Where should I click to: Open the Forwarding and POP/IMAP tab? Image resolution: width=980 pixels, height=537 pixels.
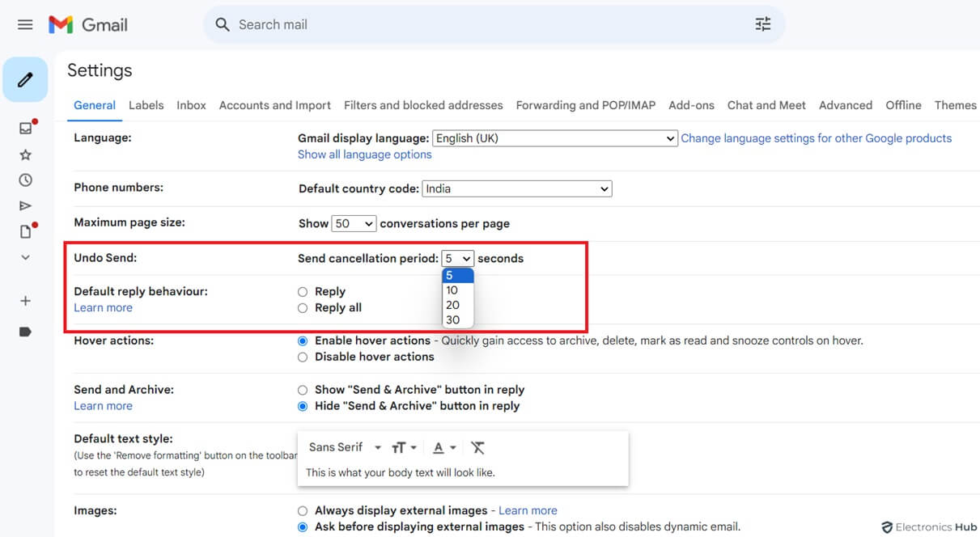coord(585,105)
